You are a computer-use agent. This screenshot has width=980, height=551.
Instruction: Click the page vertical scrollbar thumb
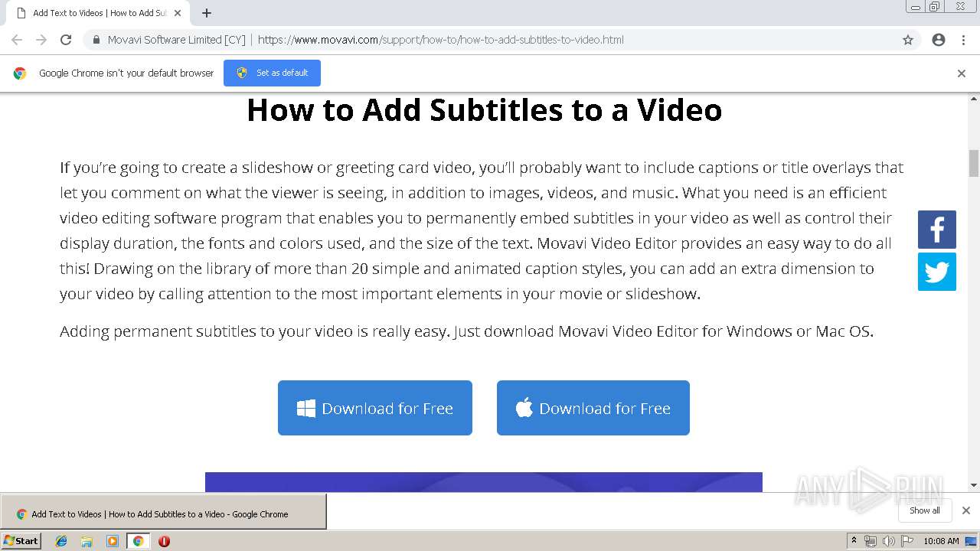coord(974,163)
